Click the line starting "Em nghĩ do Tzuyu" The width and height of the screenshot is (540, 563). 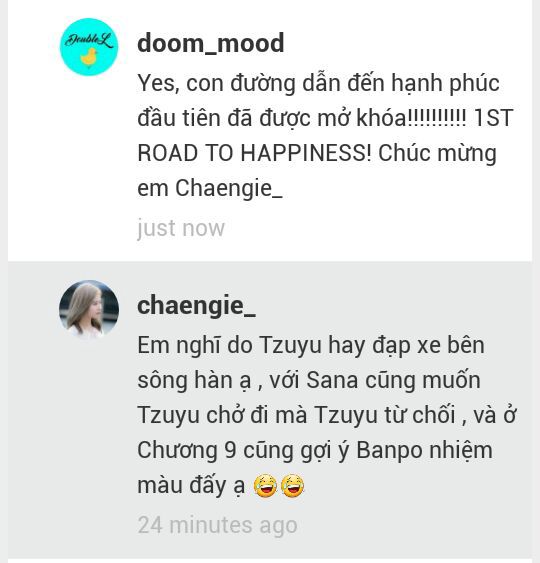click(x=311, y=345)
